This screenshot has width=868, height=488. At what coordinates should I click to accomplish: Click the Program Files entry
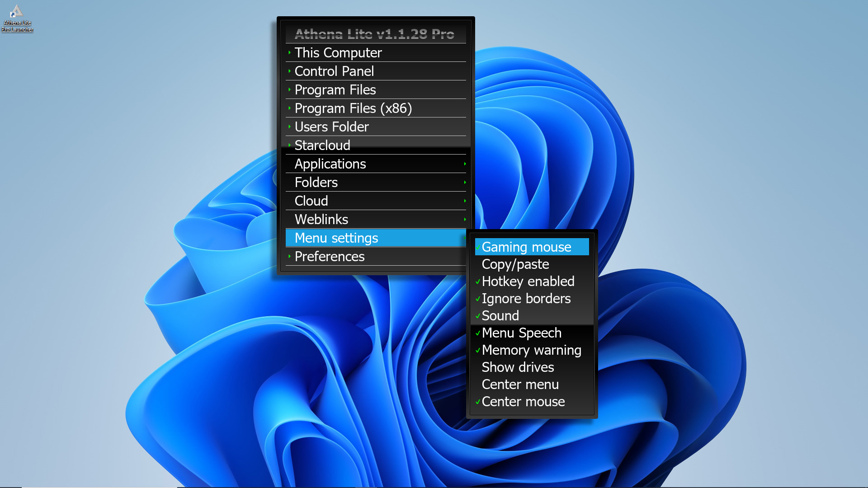click(x=335, y=90)
